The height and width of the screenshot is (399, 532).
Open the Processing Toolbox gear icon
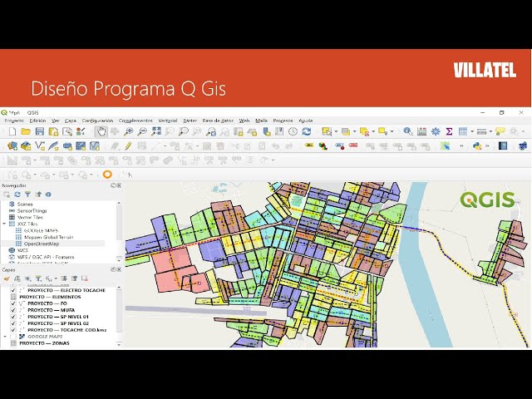click(436, 131)
